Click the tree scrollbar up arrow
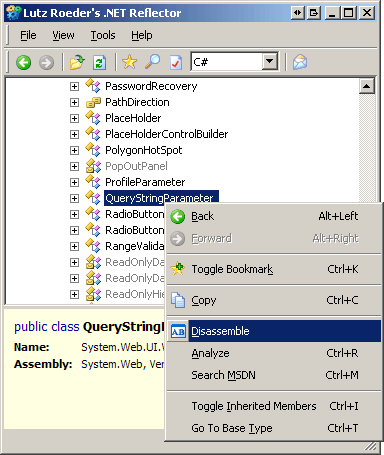Screen dimensions: 384x455 (x=367, y=86)
